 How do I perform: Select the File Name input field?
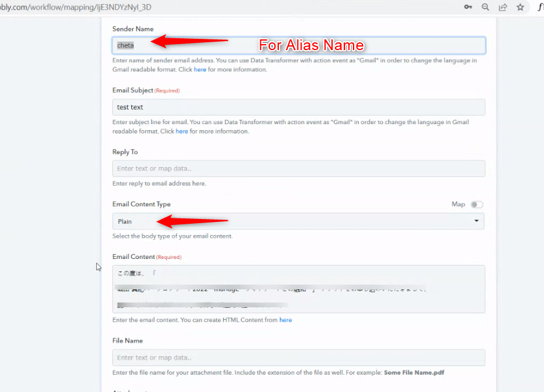tap(299, 357)
